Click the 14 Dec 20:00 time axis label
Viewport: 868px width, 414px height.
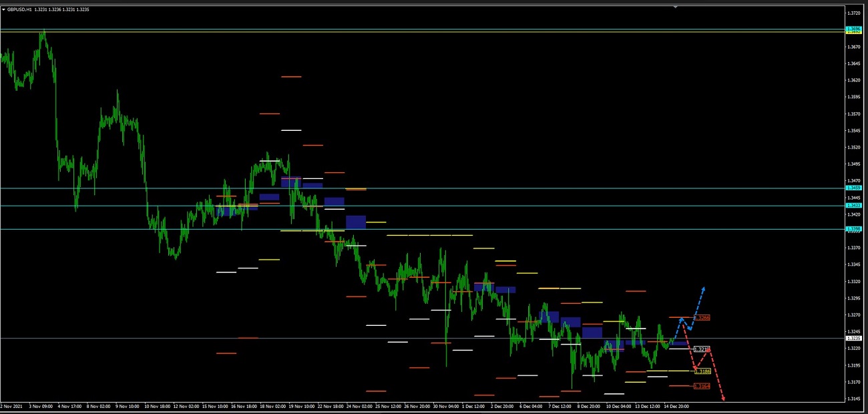[676, 406]
